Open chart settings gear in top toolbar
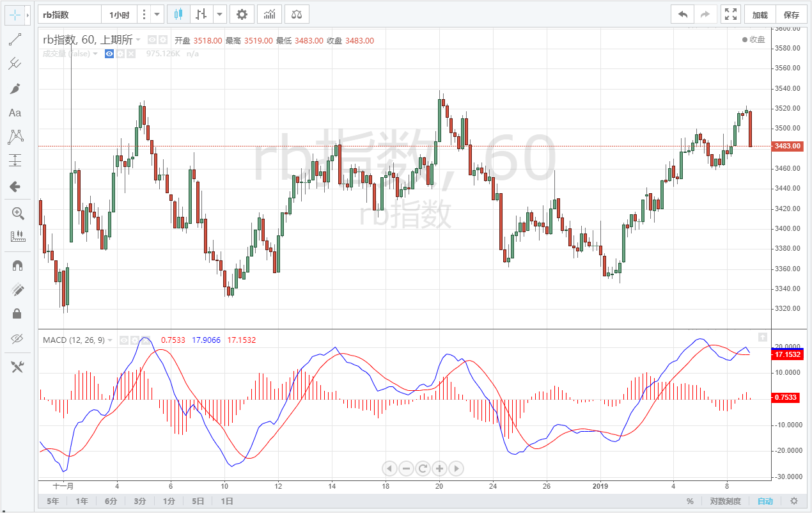 click(242, 14)
